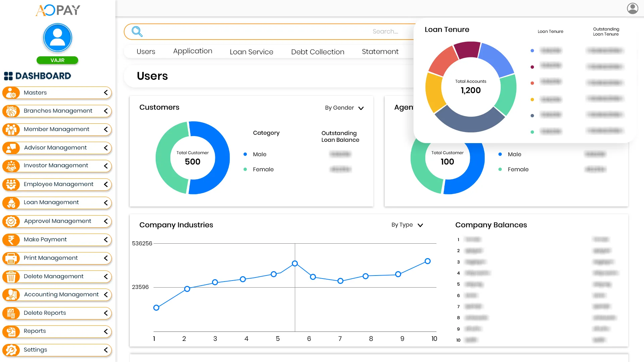Screen dimensions: 644x362
Task: Open the user profile icon top right
Action: click(633, 8)
